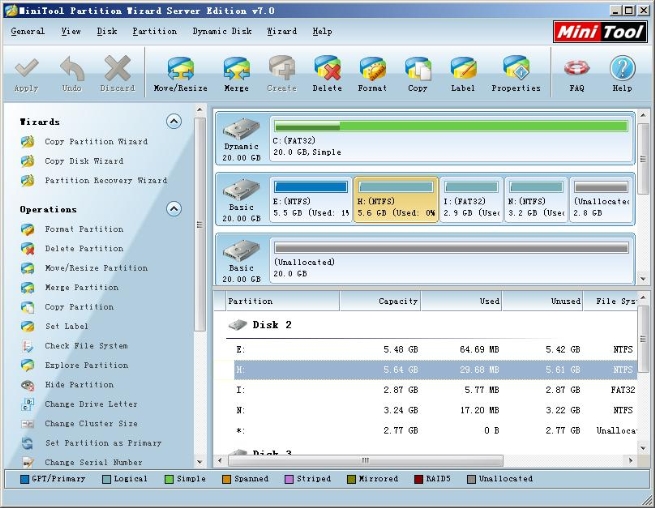Open the Dynamic Disk menu

click(x=222, y=31)
